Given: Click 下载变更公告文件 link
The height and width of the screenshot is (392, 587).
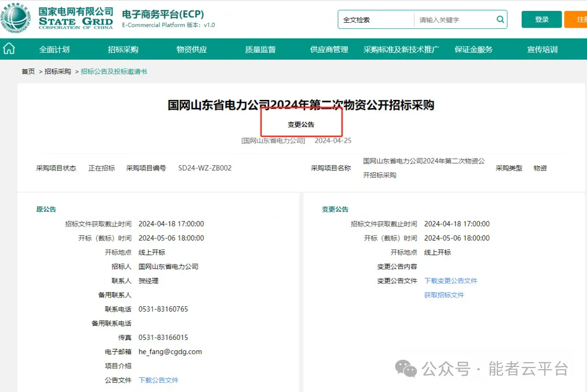Looking at the screenshot, I should (451, 281).
